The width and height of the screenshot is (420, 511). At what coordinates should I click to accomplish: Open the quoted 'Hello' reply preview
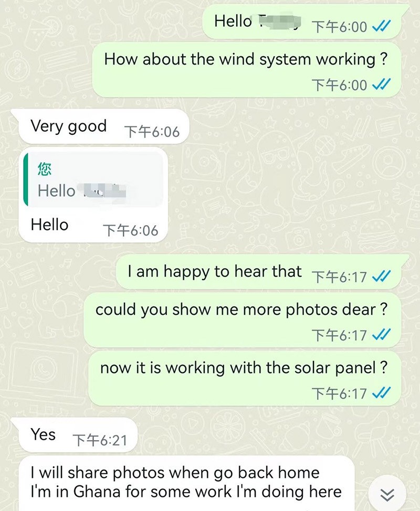[x=93, y=180]
